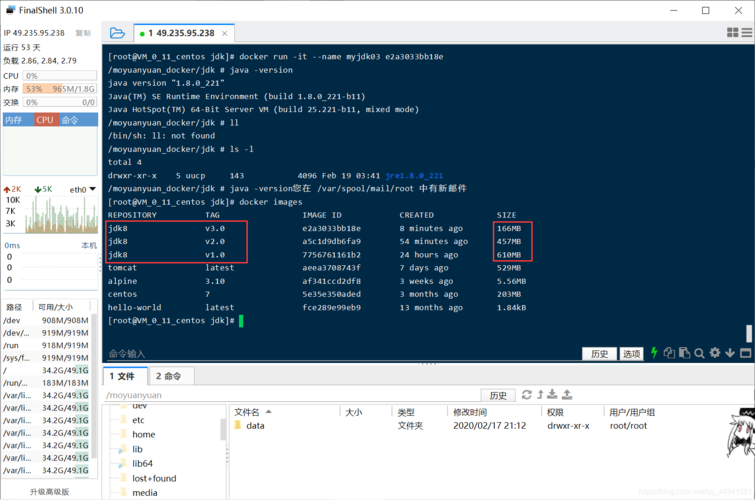755x500 pixels.
Task: Click the download icon in file panel
Action: pos(553,395)
